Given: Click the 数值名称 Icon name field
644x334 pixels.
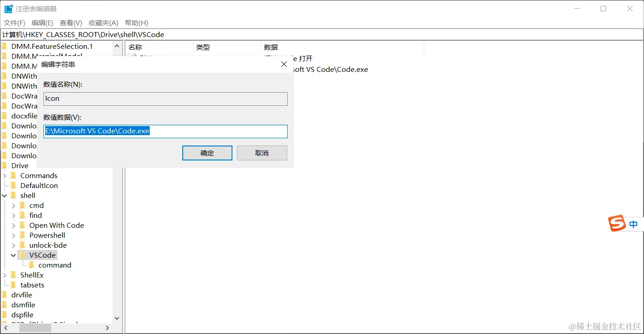Looking at the screenshot, I should 166,99.
